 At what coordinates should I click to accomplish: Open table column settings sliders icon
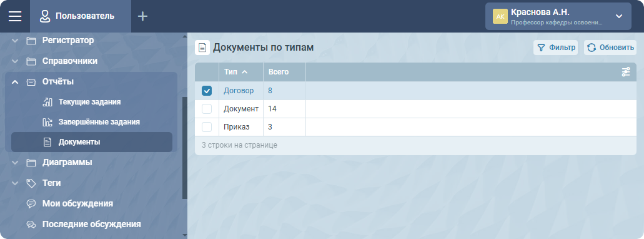[x=625, y=72]
